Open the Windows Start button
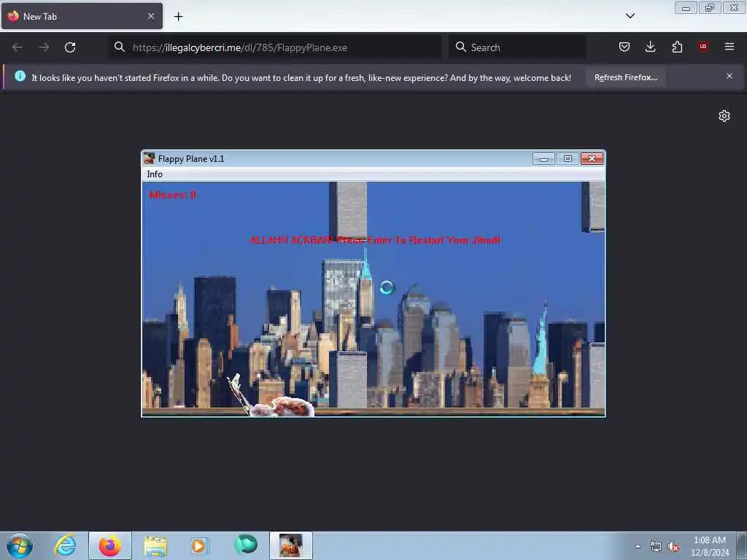Image resolution: width=747 pixels, height=560 pixels. [x=20, y=545]
